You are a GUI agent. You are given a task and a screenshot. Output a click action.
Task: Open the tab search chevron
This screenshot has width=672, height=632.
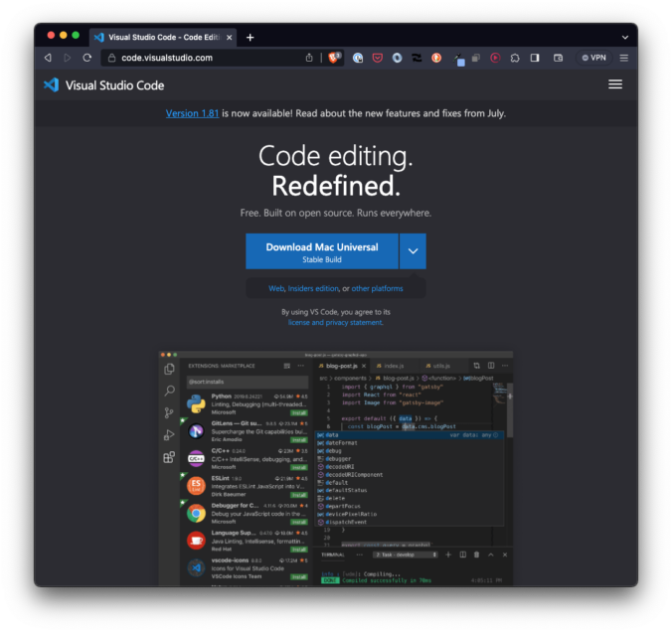(623, 37)
